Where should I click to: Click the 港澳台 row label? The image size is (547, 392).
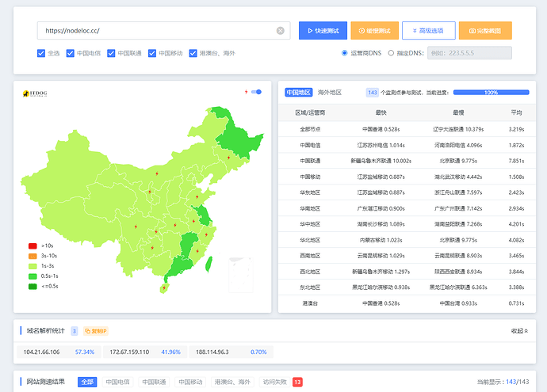(310, 303)
